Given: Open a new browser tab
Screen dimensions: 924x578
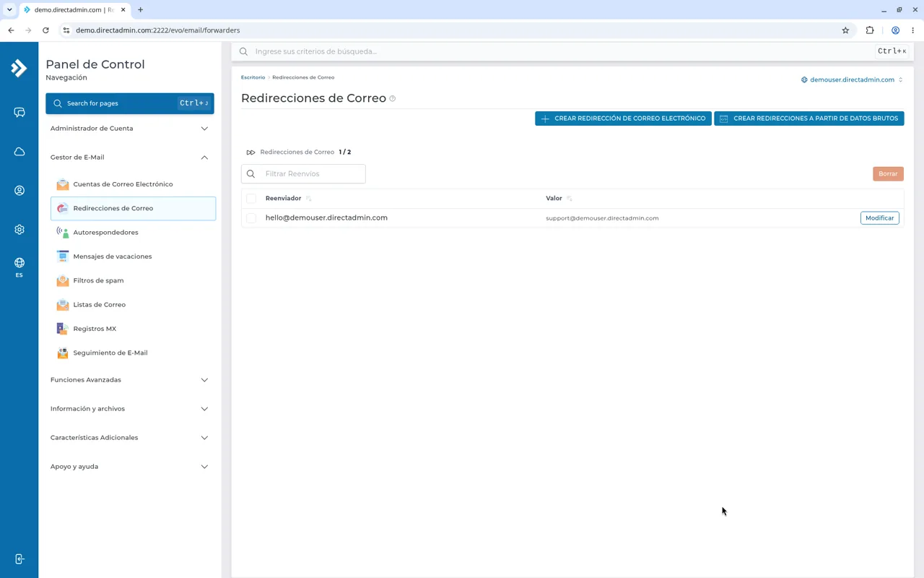Looking at the screenshot, I should point(140,10).
